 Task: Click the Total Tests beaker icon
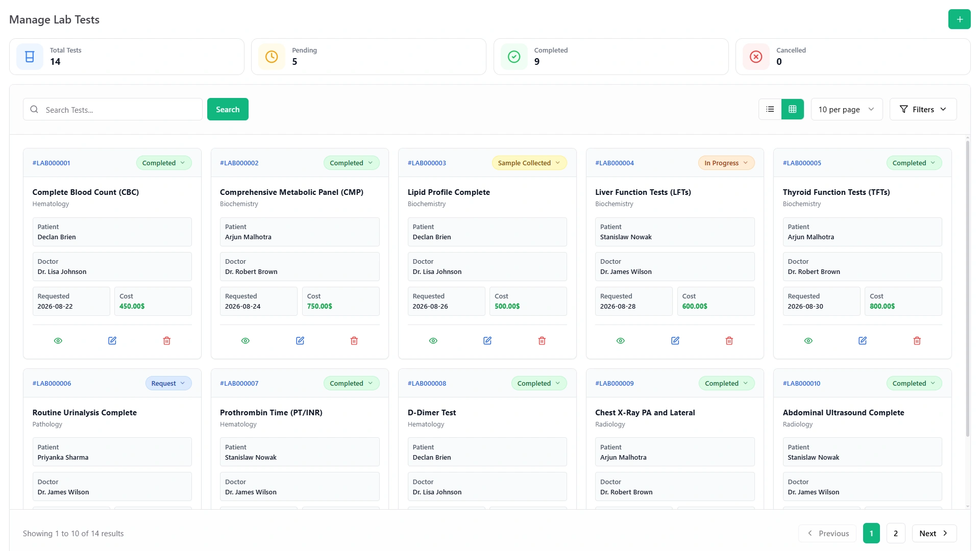click(x=30, y=57)
